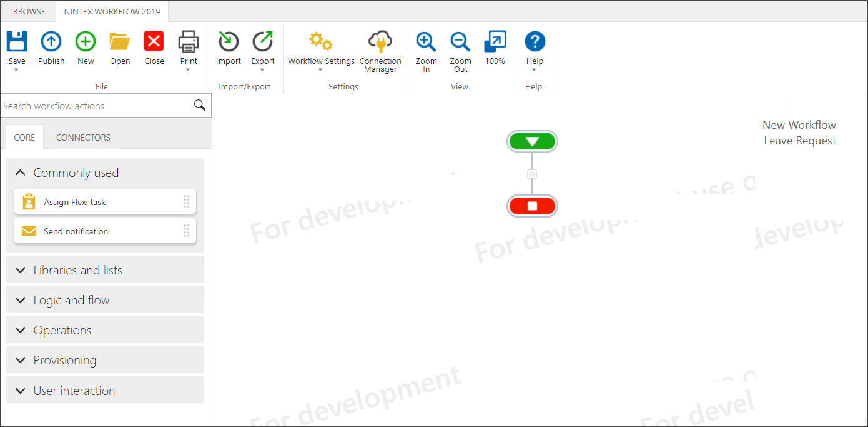868x427 pixels.
Task: Grab the Send notification drag handle
Action: point(186,231)
